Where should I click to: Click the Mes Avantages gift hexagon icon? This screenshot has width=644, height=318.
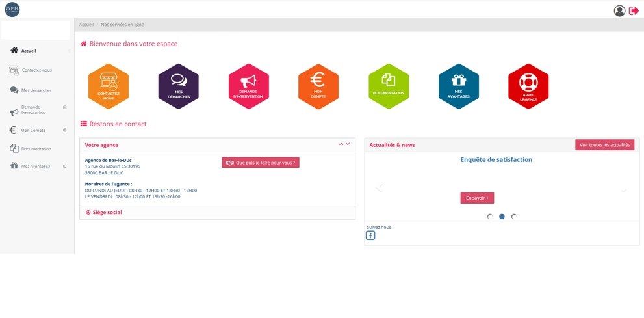click(x=458, y=86)
